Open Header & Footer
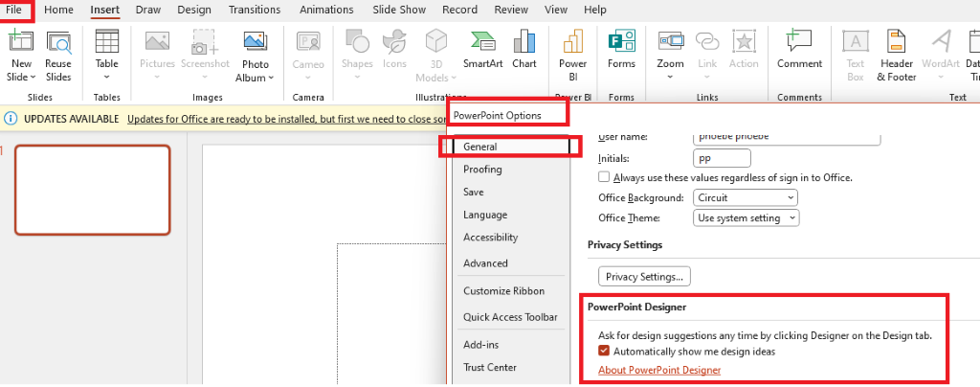980x387 pixels. point(896,57)
